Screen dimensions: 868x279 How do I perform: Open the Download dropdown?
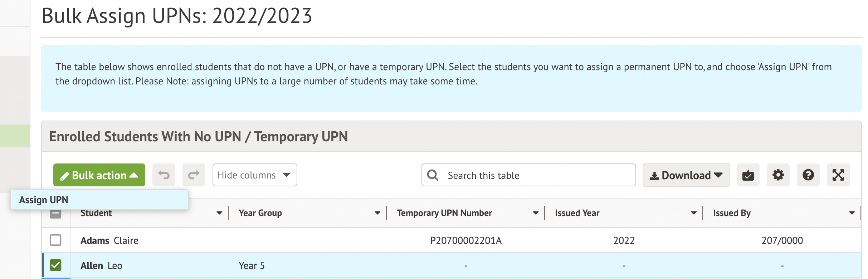[x=686, y=175]
